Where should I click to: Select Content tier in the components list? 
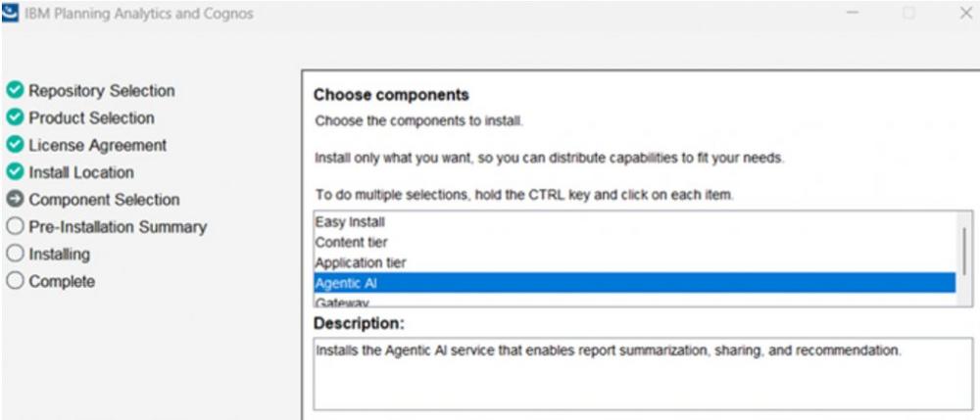[x=634, y=242]
